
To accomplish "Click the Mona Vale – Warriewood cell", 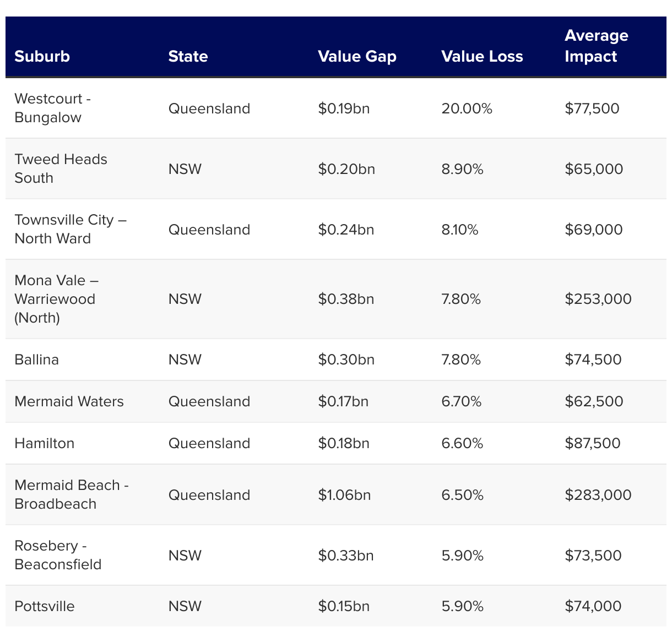I will tap(56, 299).
